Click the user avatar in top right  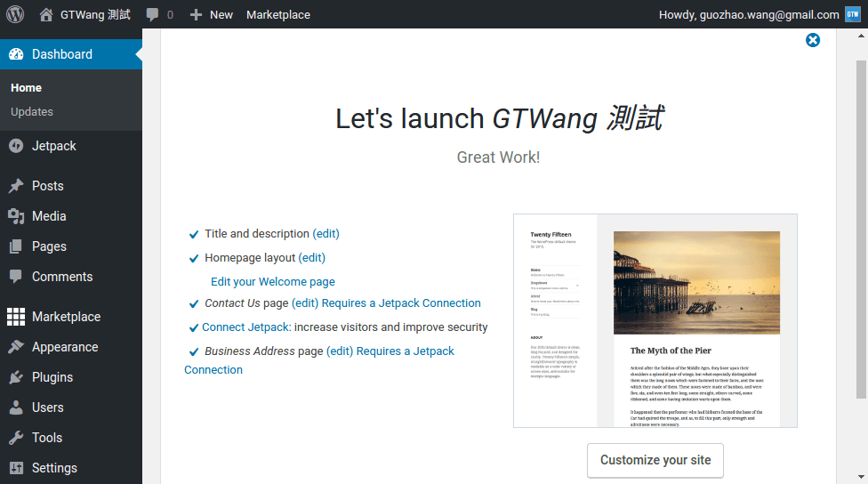click(852, 14)
